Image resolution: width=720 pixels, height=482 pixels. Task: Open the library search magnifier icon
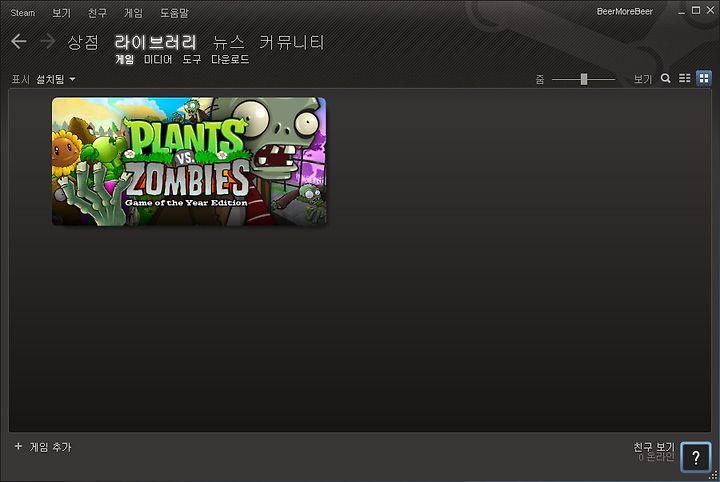point(665,78)
